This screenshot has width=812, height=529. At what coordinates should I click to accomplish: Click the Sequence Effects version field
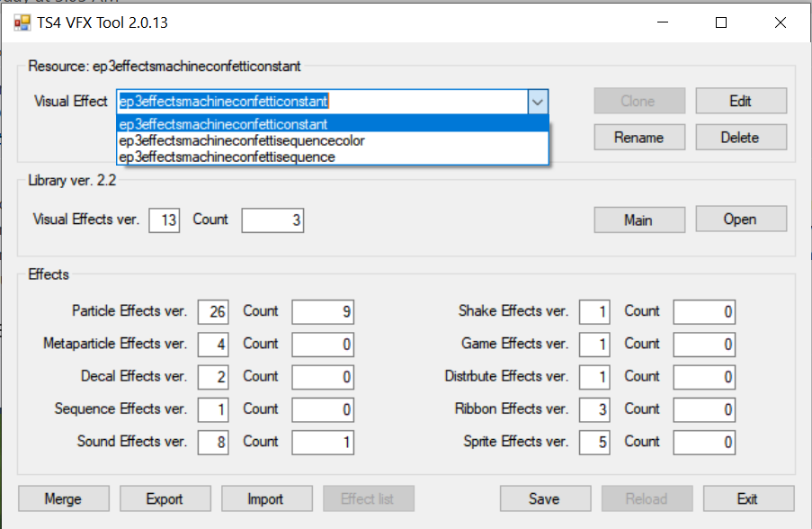tap(213, 409)
